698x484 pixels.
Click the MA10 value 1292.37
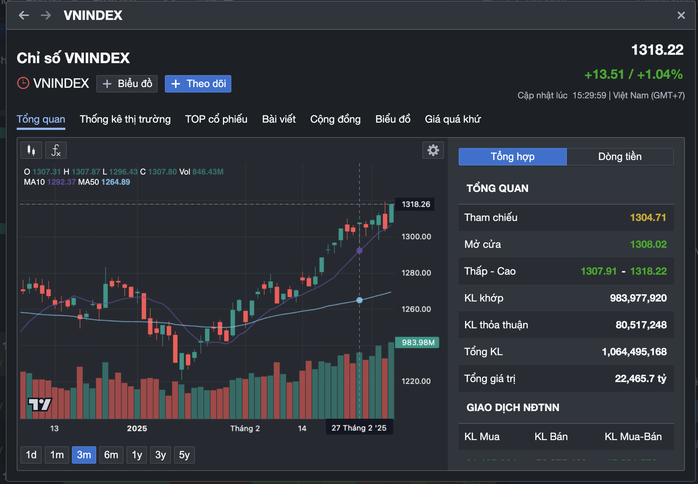tap(61, 182)
